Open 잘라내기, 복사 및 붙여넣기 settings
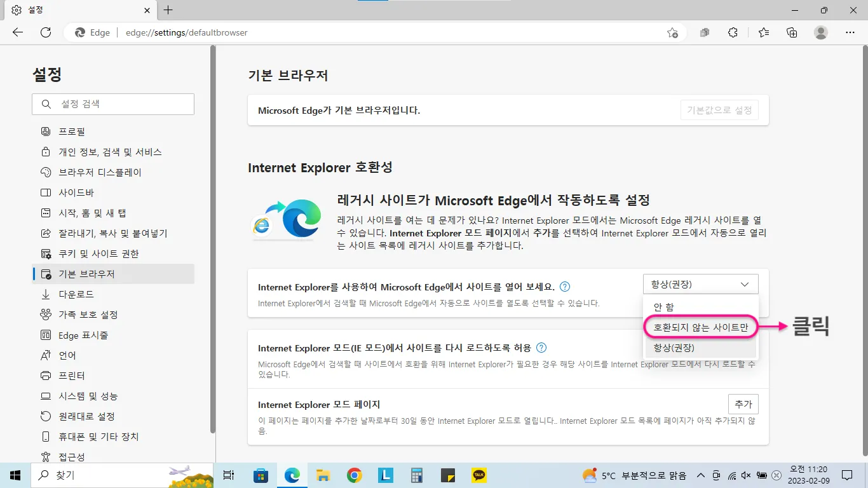 pyautogui.click(x=113, y=233)
